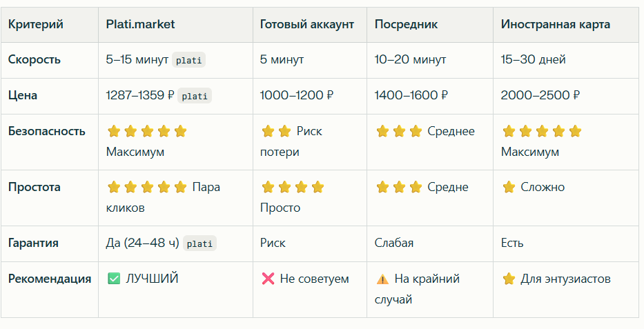Click the Слабая guarantee cell

point(394,243)
